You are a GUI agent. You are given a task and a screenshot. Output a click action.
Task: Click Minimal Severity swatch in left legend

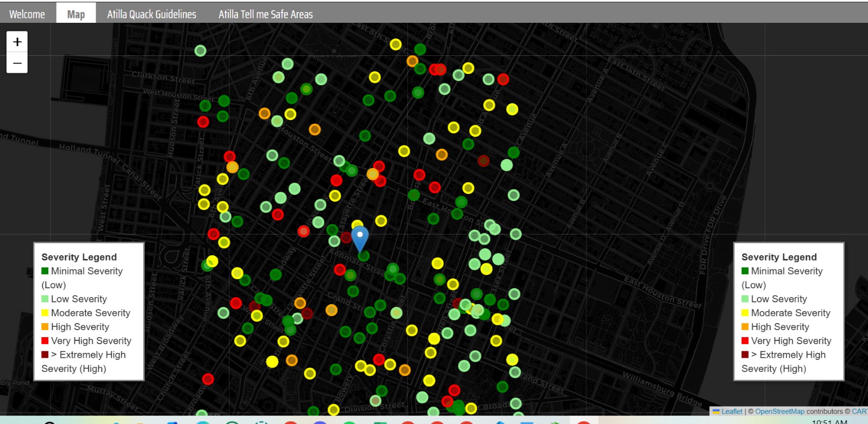tap(45, 271)
